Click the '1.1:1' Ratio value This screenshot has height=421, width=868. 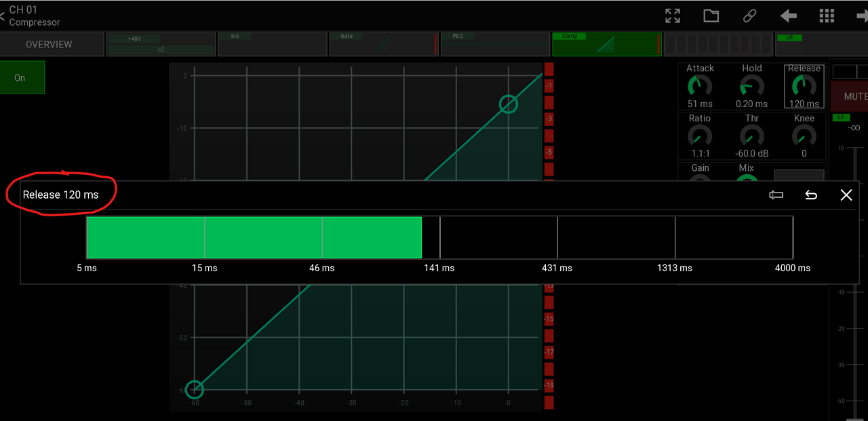point(700,153)
